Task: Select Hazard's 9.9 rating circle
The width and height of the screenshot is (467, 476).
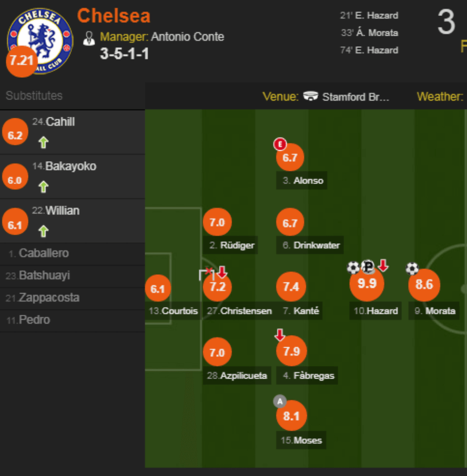Action: click(x=366, y=284)
